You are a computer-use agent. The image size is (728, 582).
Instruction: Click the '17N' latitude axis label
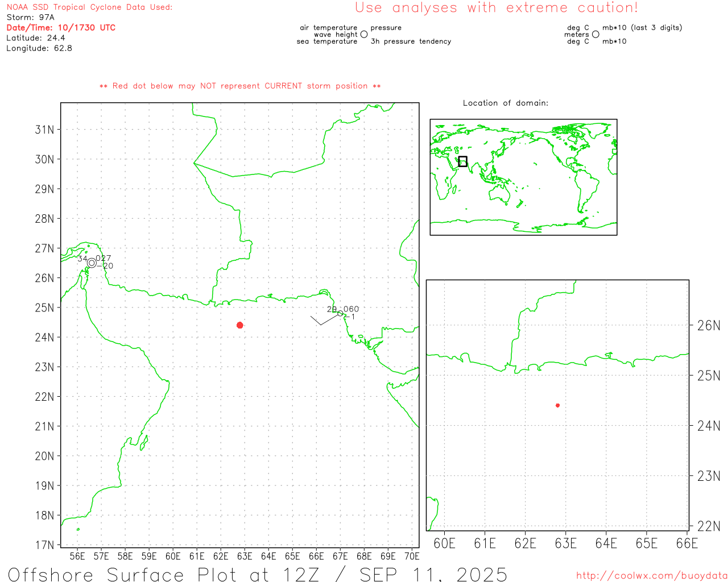coord(44,545)
